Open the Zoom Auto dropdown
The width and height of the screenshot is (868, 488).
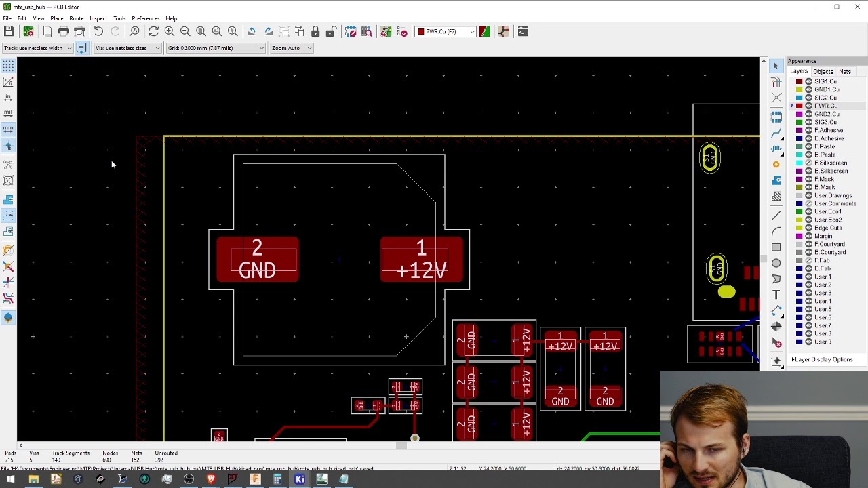point(292,48)
